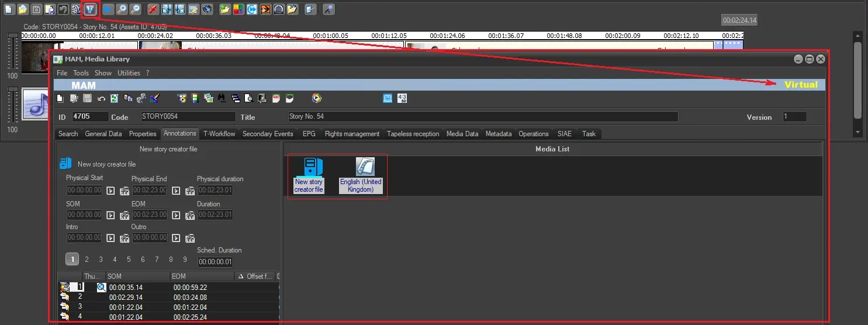The height and width of the screenshot is (325, 868).
Task: Go to annotation page 2
Action: click(87, 260)
